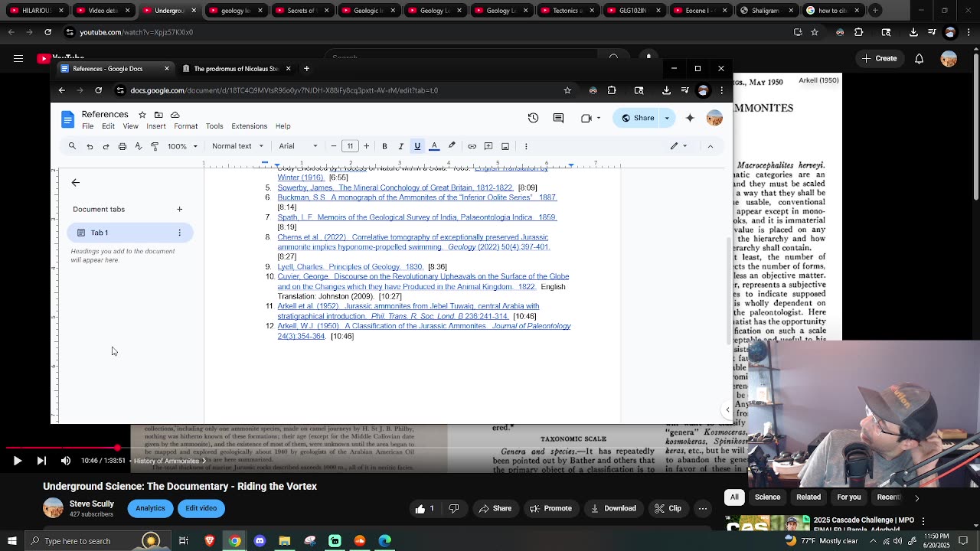The width and height of the screenshot is (980, 551).
Task: Toggle bold formatting
Action: point(384,146)
